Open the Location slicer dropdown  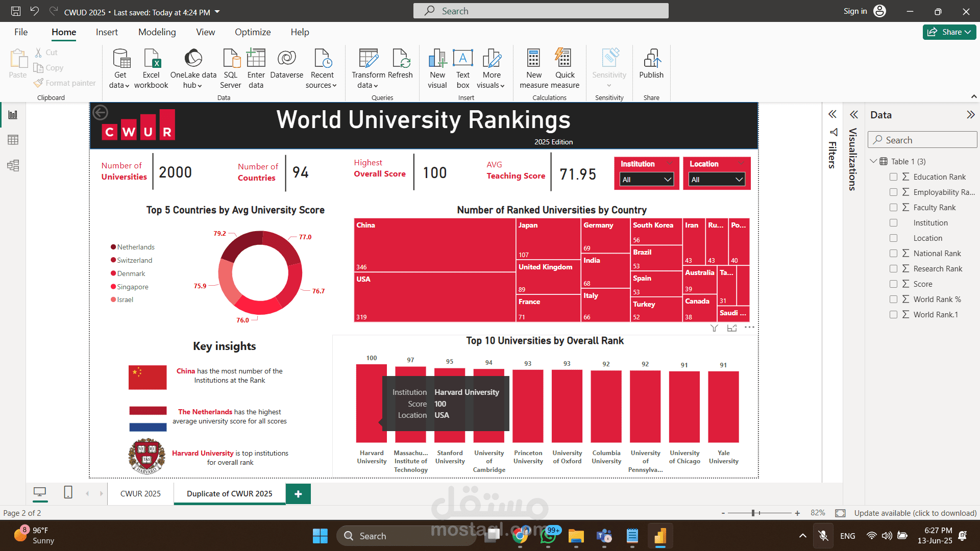pos(717,180)
